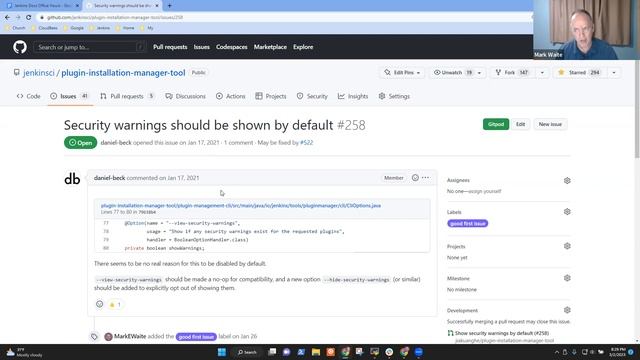640x360 pixels.
Task: Close the Security warnings browser tab
Action: tap(157, 6)
